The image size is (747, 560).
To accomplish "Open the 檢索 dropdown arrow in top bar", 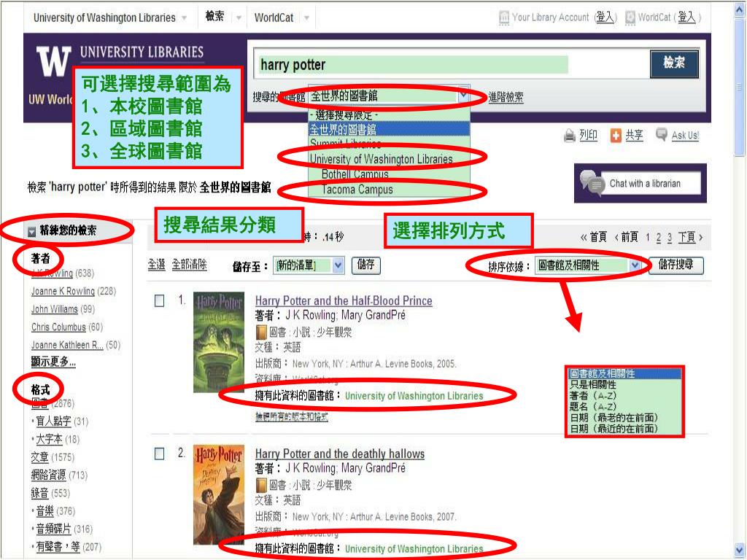I will point(239,18).
